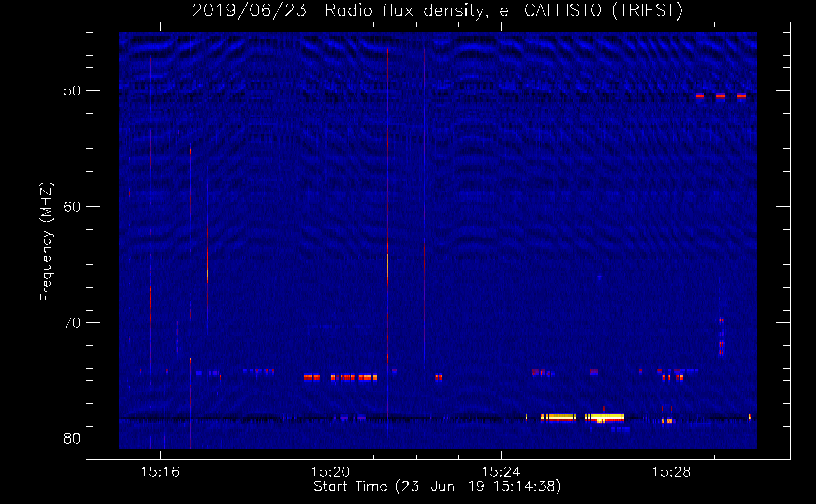Click the red emission band near 15:20 at 75 MHz
This screenshot has height=504, width=816.
coord(340,377)
